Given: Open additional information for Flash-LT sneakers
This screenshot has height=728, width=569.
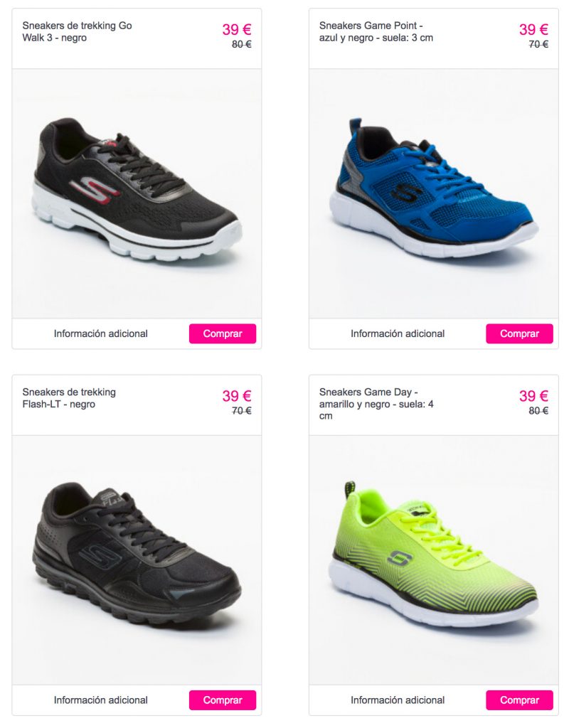Looking at the screenshot, I should pyautogui.click(x=101, y=700).
